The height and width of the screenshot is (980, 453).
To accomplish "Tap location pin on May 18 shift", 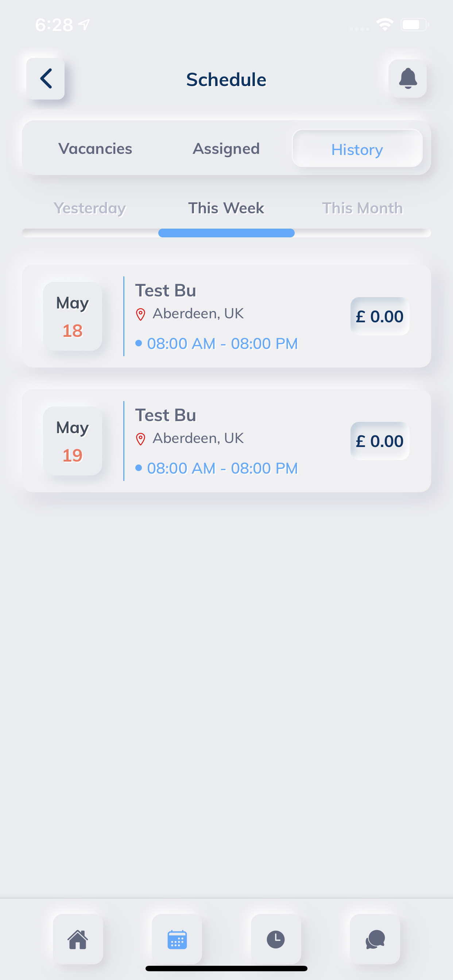I will [140, 314].
